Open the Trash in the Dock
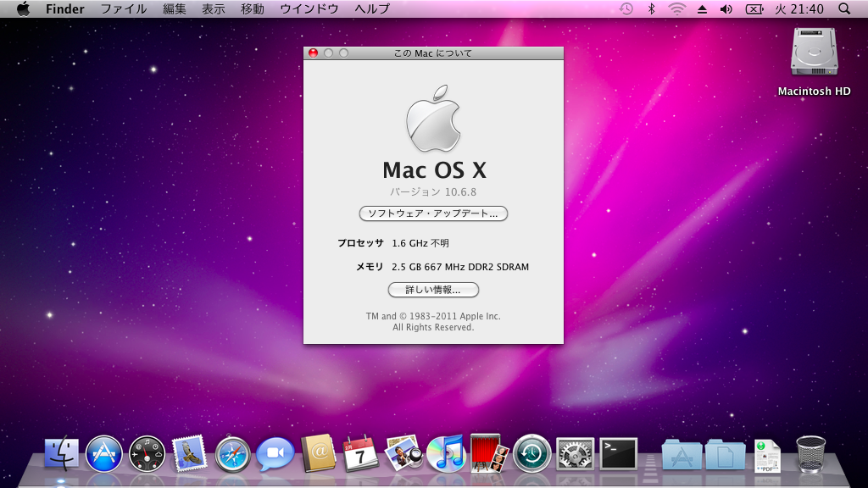 tap(811, 454)
